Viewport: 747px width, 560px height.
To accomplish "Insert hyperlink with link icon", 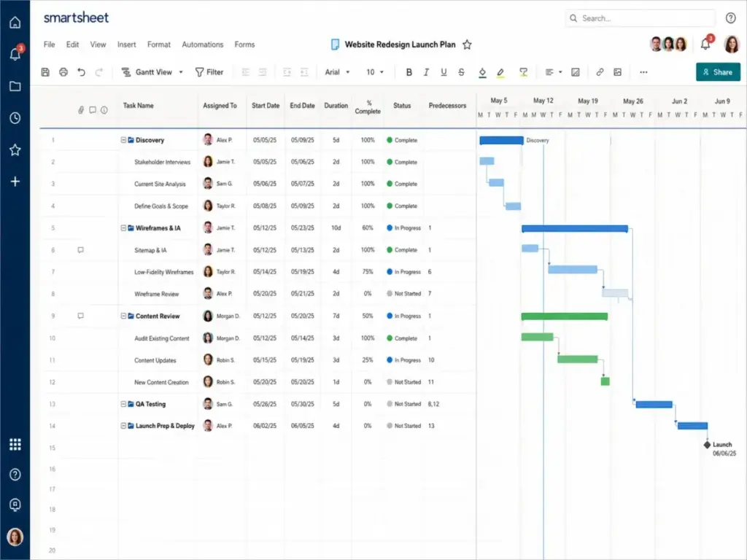I will [600, 72].
